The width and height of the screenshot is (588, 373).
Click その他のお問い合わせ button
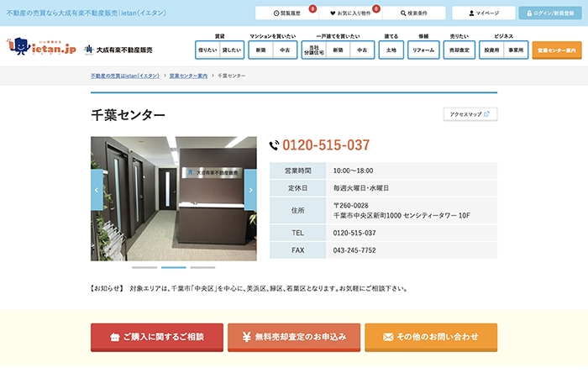tap(431, 338)
